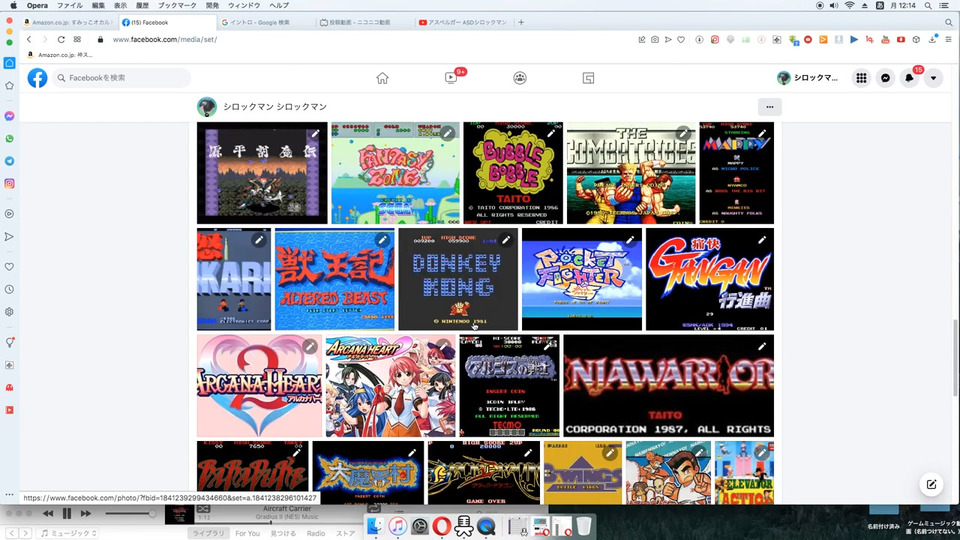Click the Wi-Fi icon in menu bar
This screenshot has height=540, width=960.
click(849, 6)
